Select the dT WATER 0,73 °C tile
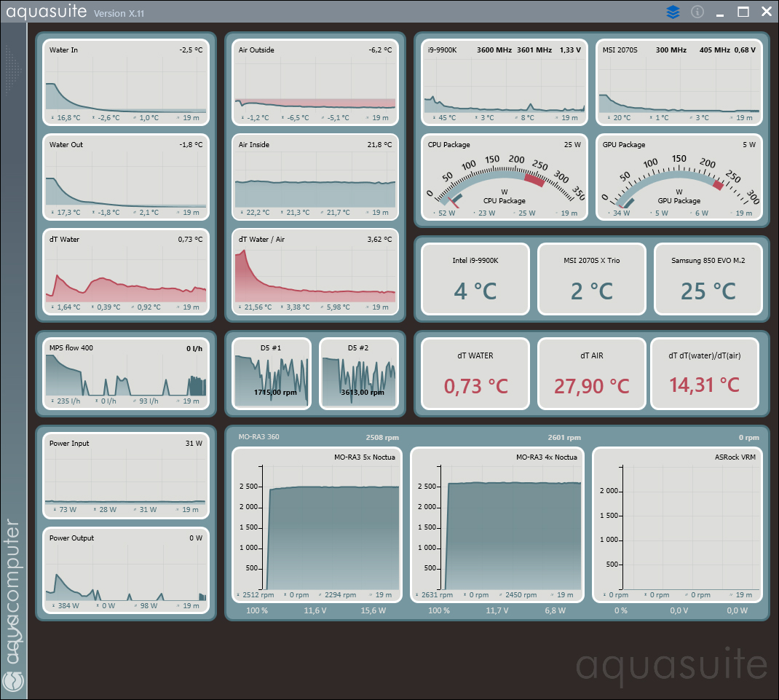Viewport: 779px width, 700px height. click(475, 374)
